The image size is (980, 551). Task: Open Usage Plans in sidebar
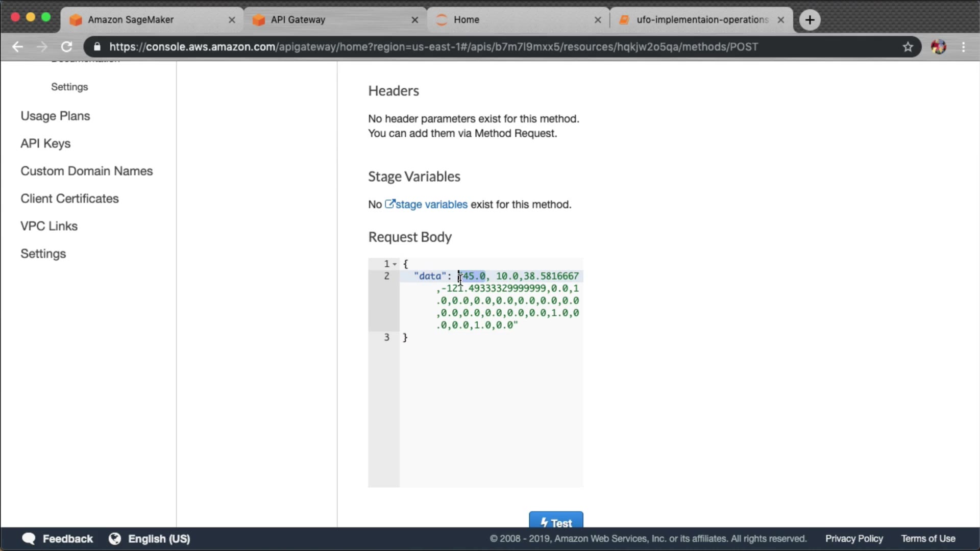coord(55,116)
